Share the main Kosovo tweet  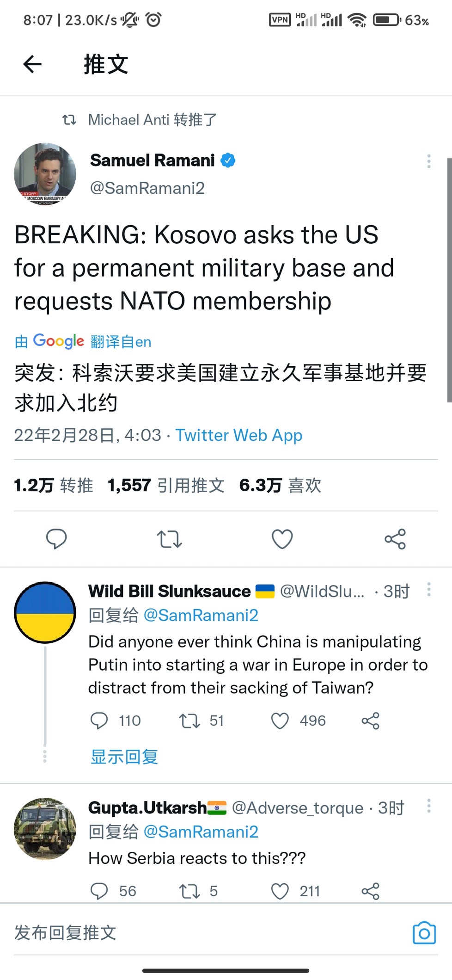pyautogui.click(x=395, y=539)
